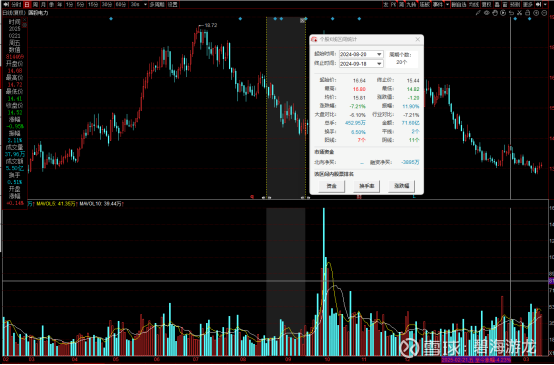Expand the 30s period dropdown arrow
The image size is (554, 365).
[x=145, y=4]
